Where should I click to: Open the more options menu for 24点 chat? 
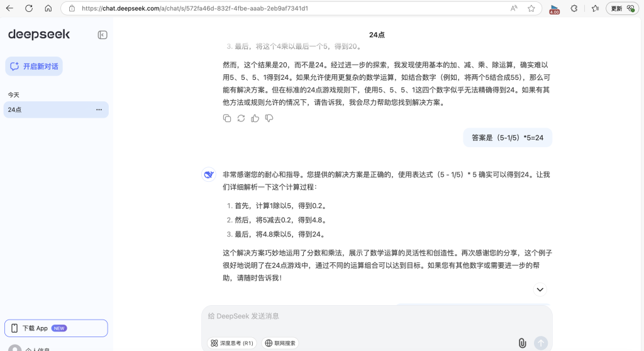(x=99, y=109)
